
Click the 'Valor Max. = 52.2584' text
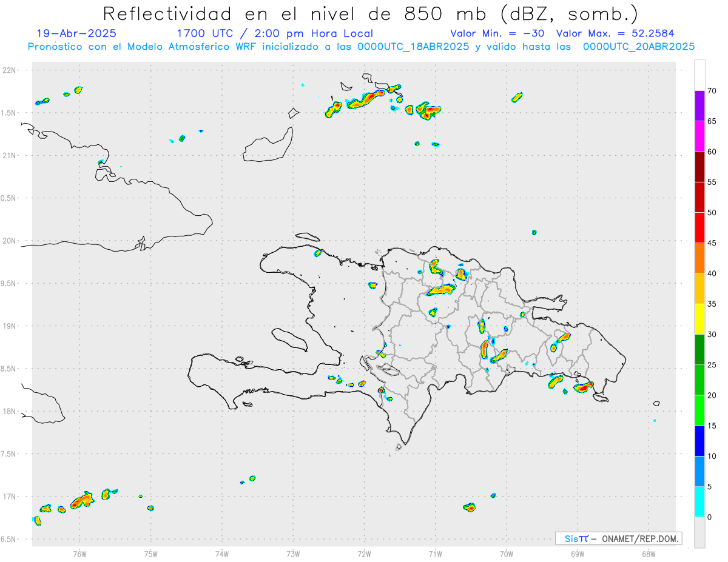tap(615, 33)
